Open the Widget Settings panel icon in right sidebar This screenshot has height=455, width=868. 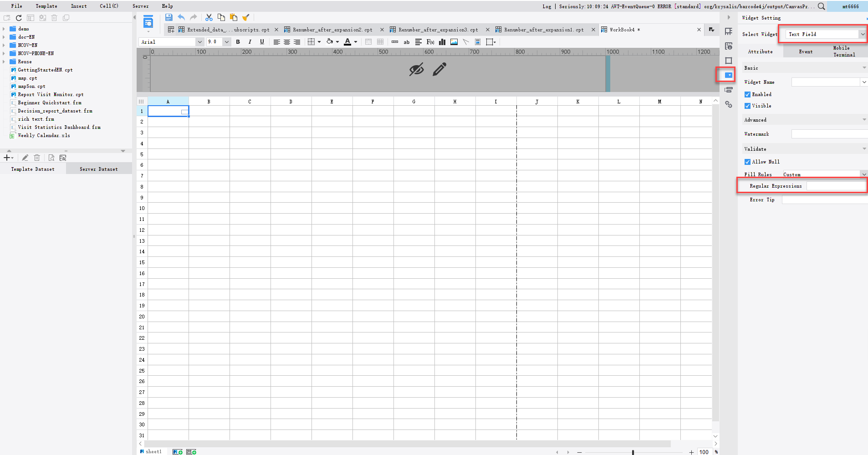pos(728,75)
